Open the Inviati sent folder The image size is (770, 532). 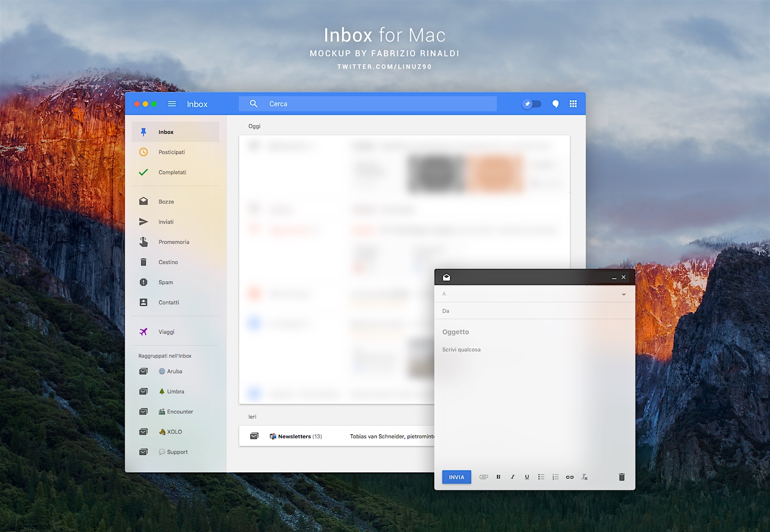click(176, 222)
